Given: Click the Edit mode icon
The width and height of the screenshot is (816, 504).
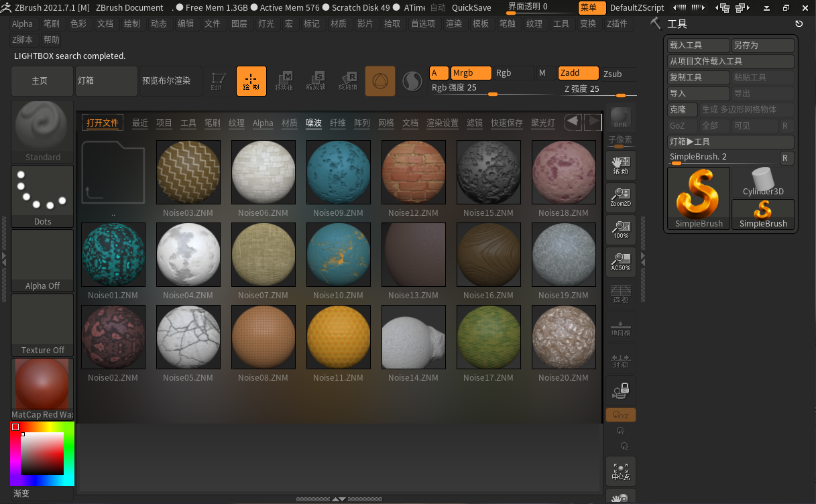Looking at the screenshot, I should (x=217, y=80).
